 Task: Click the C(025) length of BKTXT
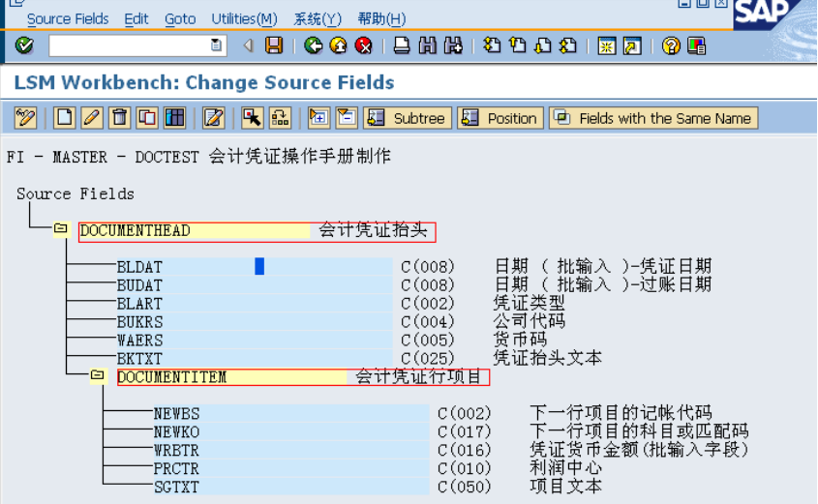coord(427,358)
